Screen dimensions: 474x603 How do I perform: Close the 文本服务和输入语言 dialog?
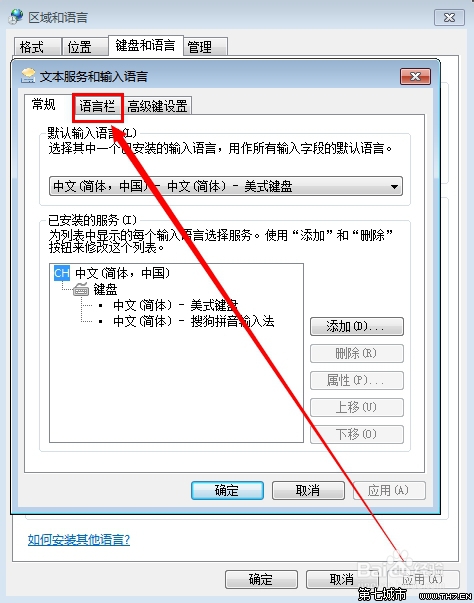[x=415, y=76]
